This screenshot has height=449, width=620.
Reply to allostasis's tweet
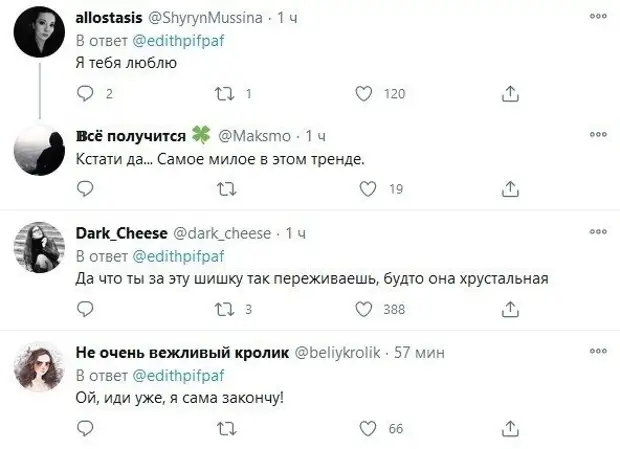(86, 94)
